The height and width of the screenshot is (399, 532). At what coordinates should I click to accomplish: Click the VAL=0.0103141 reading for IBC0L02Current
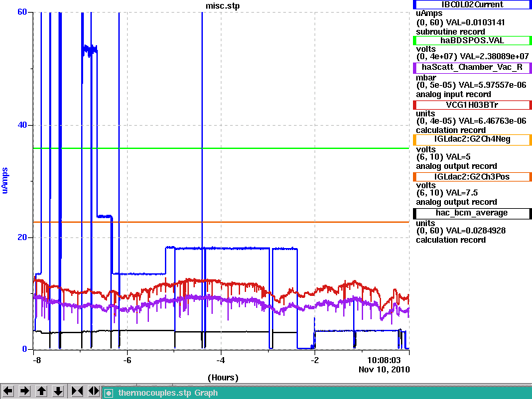click(475, 23)
